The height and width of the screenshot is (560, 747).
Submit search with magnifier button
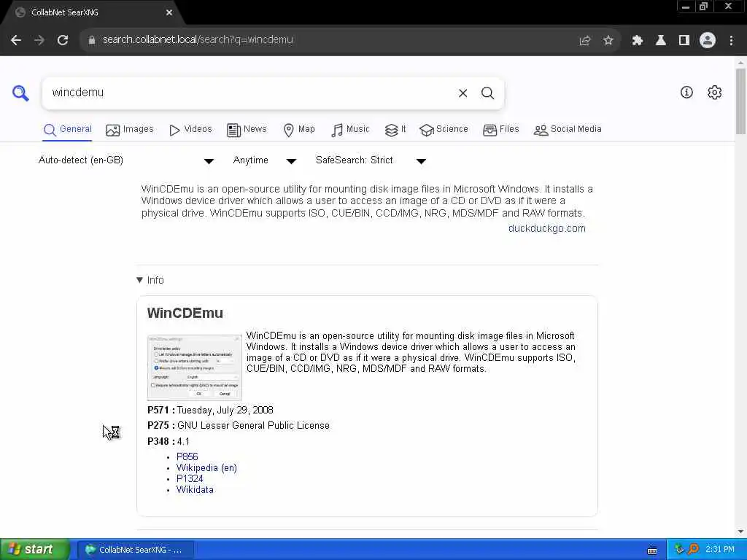coord(487,93)
